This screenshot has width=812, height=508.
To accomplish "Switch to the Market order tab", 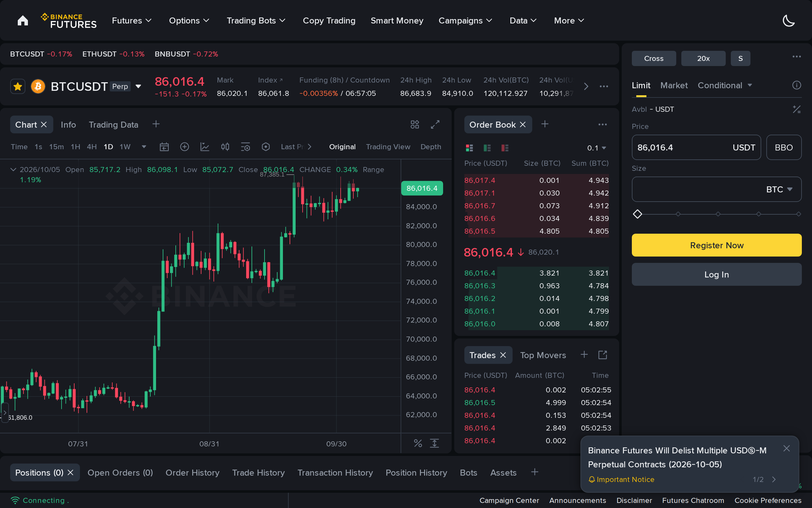I will tap(674, 85).
